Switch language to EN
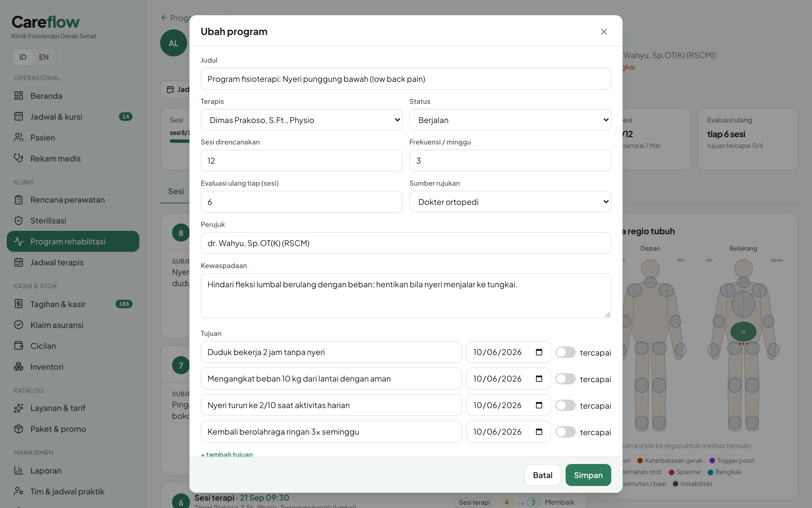This screenshot has height=508, width=812. [44, 57]
